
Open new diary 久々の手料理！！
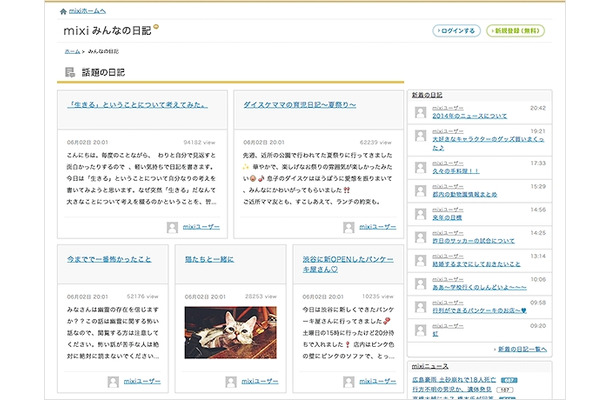(x=456, y=171)
